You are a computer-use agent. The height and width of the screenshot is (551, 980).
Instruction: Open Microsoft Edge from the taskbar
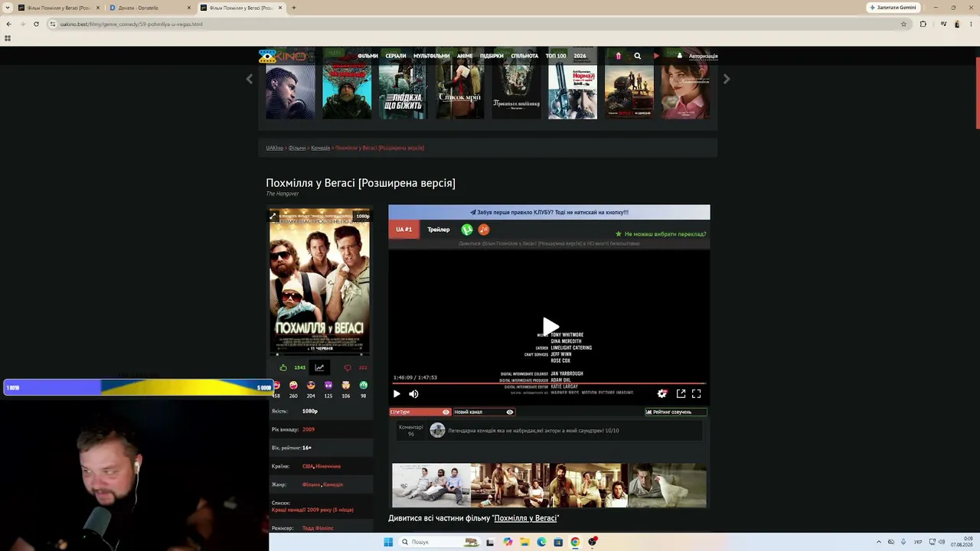pos(541,542)
